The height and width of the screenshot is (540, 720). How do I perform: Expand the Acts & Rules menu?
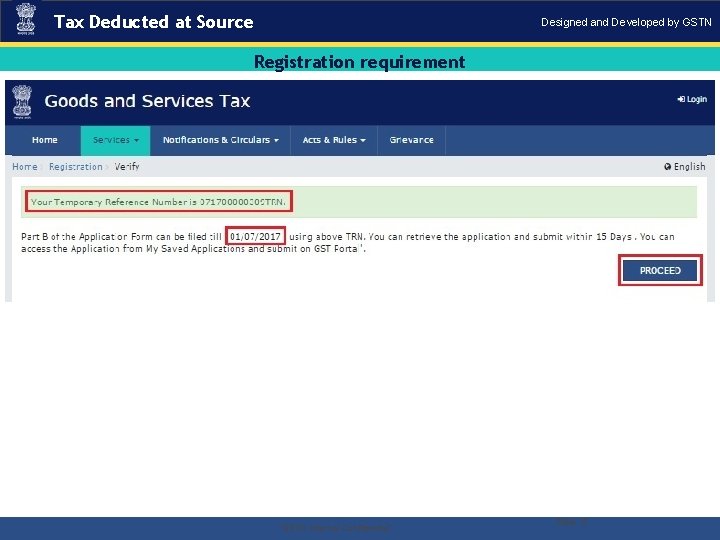[x=334, y=140]
